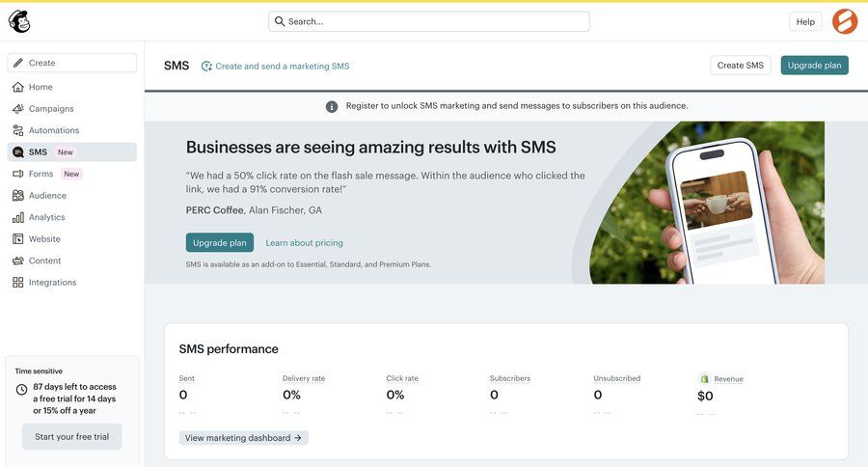Click the Create SMS button

(x=740, y=66)
